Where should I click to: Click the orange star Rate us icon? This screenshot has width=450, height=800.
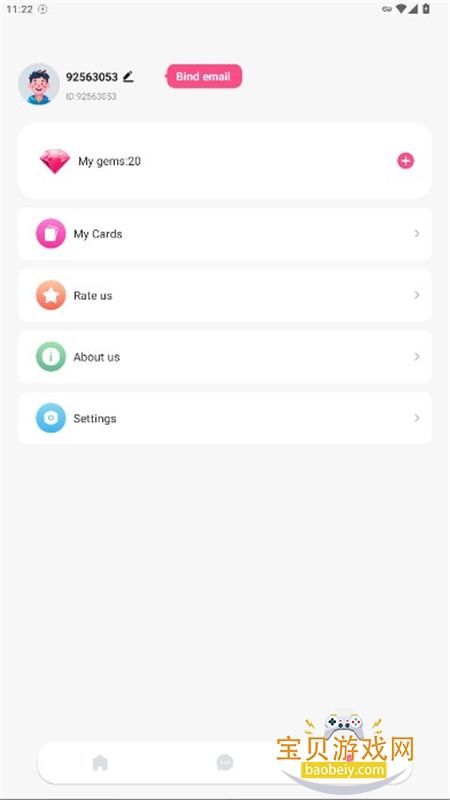(51, 295)
